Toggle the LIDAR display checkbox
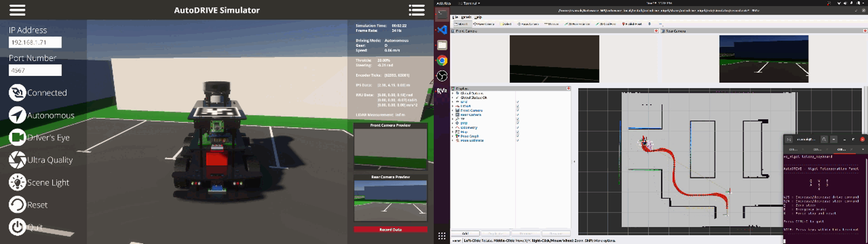Image resolution: width=868 pixels, height=244 pixels. pos(517,106)
